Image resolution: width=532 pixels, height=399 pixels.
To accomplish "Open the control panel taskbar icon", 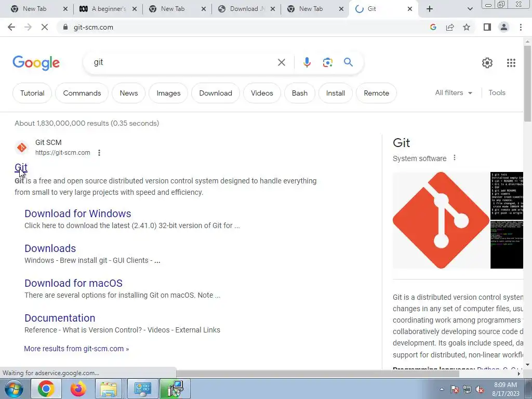I will coord(142,389).
